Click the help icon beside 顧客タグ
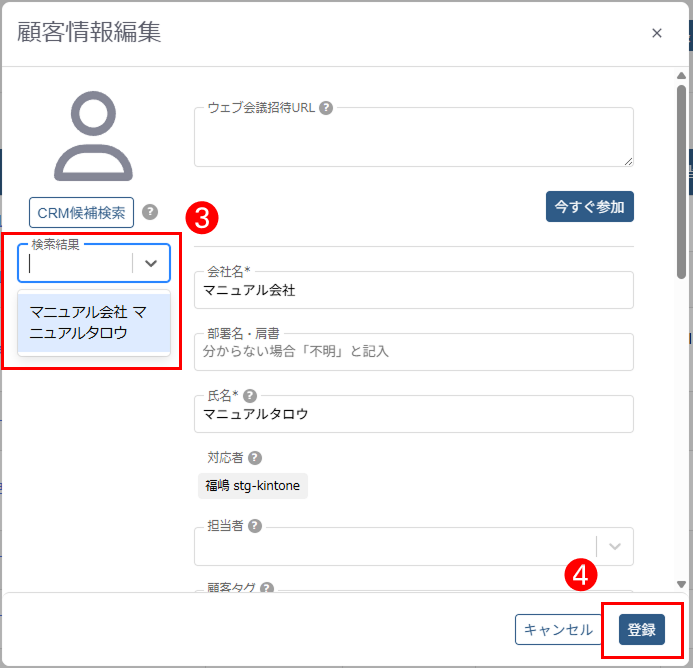Image resolution: width=693 pixels, height=668 pixels. tap(267, 589)
